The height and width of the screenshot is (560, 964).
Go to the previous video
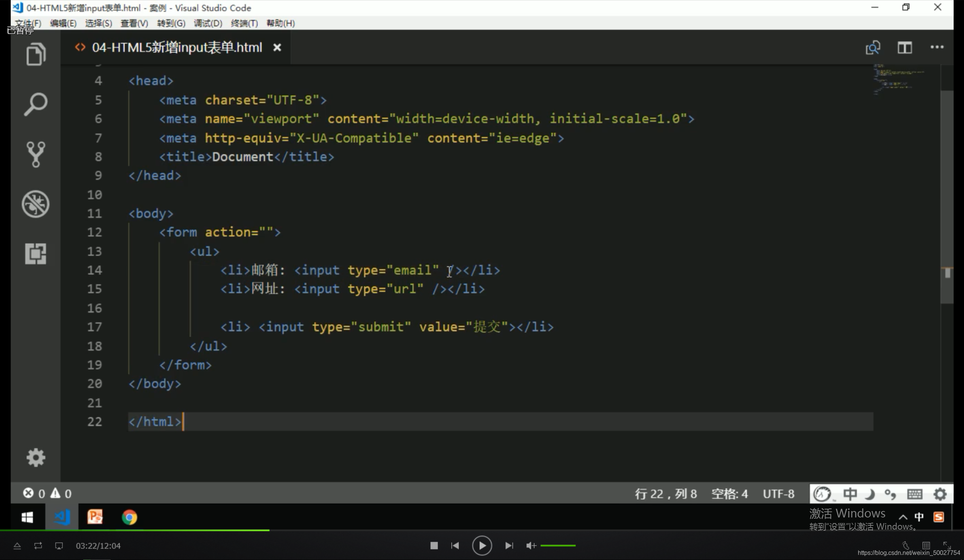coord(455,545)
